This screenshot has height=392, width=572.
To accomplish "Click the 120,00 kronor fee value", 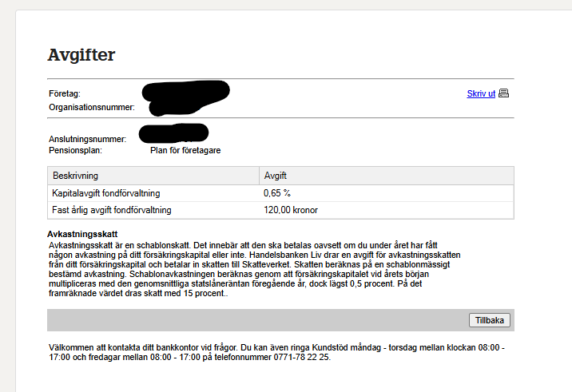I will click(x=291, y=210).
